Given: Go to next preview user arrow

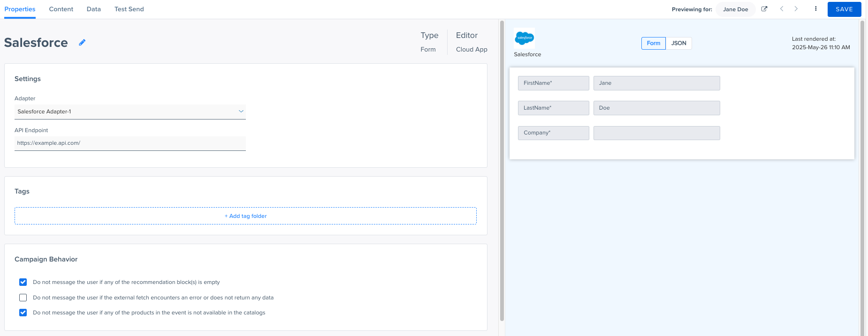Looking at the screenshot, I should click(x=796, y=9).
